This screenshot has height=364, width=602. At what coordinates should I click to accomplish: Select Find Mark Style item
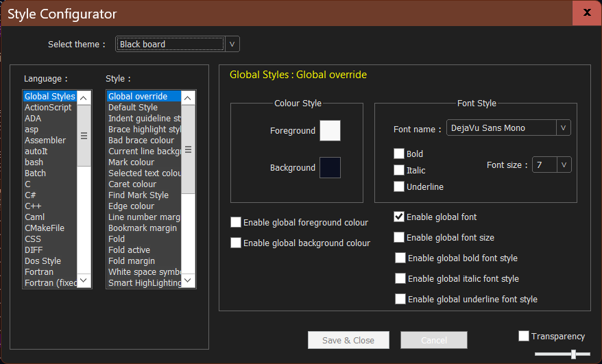[x=143, y=195]
